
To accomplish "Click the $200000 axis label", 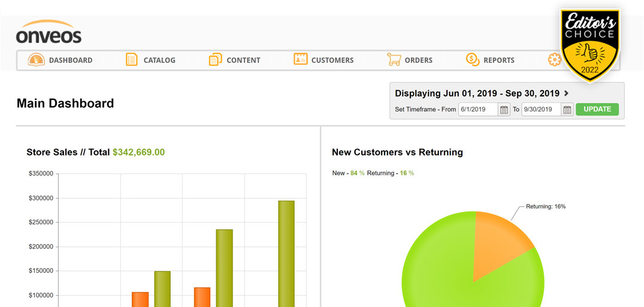I will [x=41, y=247].
